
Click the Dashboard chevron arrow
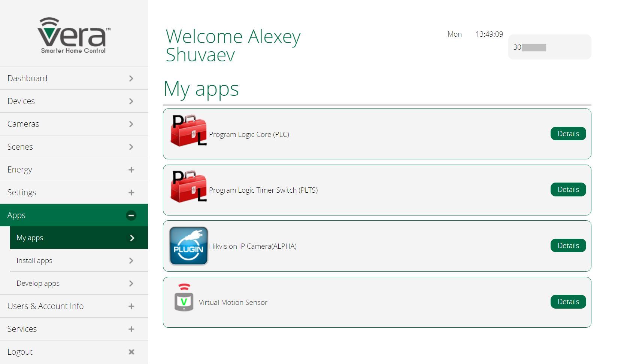click(x=131, y=79)
